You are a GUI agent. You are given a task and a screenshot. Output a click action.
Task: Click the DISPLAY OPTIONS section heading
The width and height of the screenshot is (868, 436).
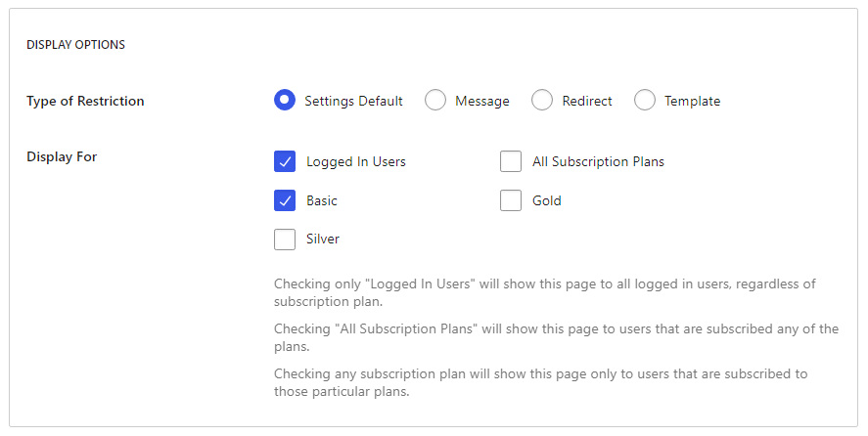click(75, 44)
